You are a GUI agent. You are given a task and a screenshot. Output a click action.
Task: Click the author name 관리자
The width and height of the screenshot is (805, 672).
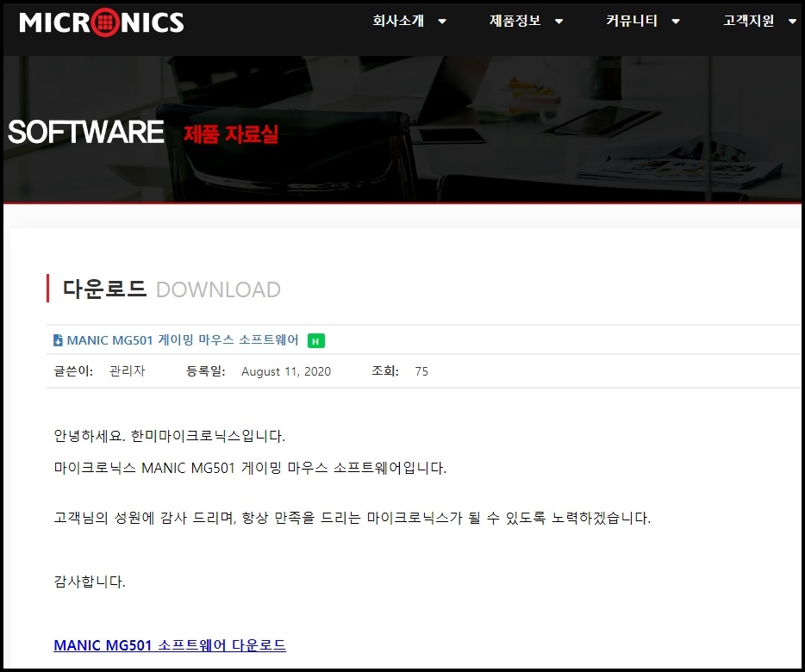click(x=128, y=370)
